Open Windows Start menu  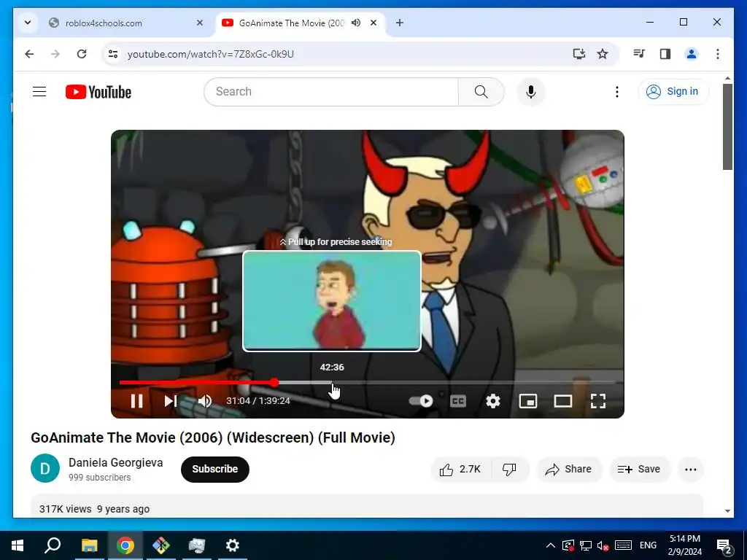click(18, 545)
